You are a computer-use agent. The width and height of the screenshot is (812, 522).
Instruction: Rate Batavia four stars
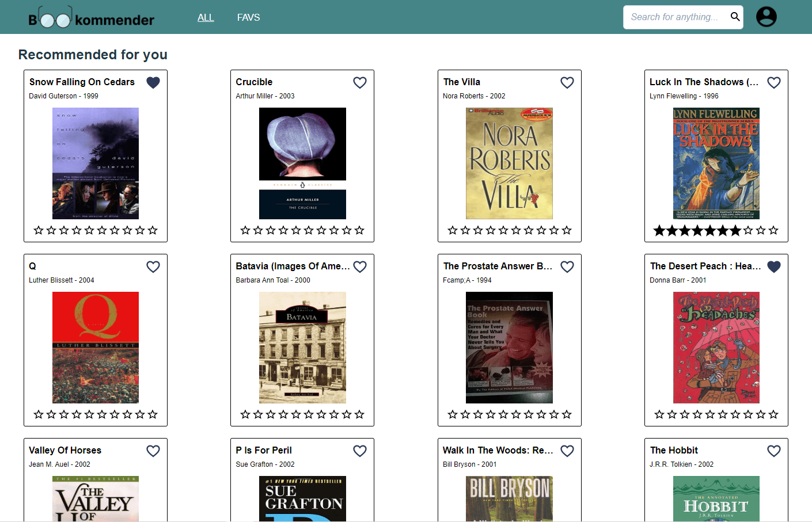[x=283, y=414]
